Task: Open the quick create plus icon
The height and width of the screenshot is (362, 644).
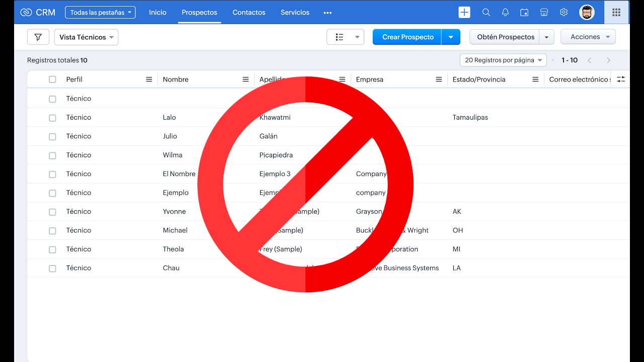Action: (x=464, y=13)
